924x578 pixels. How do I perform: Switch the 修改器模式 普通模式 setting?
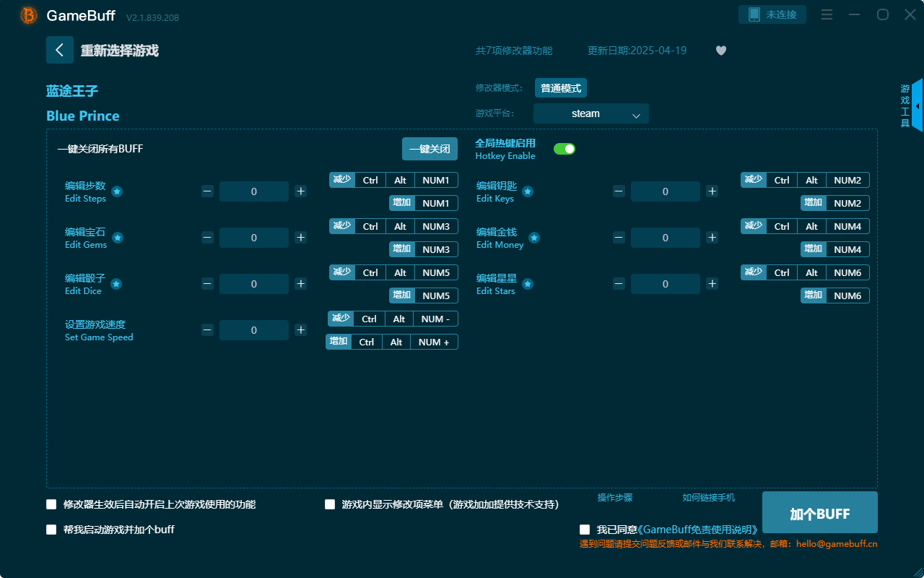tap(560, 87)
